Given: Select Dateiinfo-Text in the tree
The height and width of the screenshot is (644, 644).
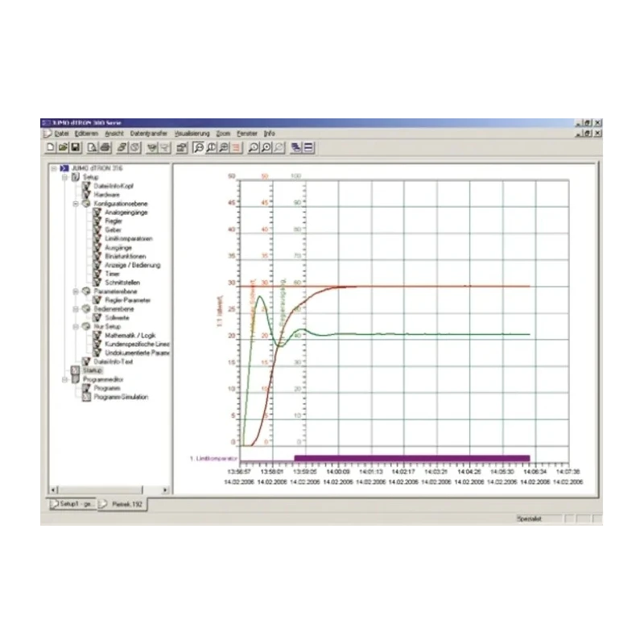Looking at the screenshot, I should 114,361.
